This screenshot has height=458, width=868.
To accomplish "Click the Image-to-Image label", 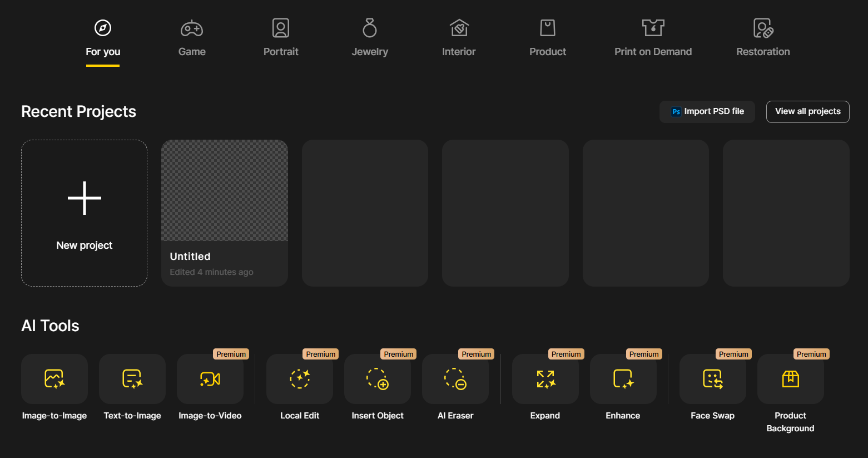I will [x=54, y=416].
